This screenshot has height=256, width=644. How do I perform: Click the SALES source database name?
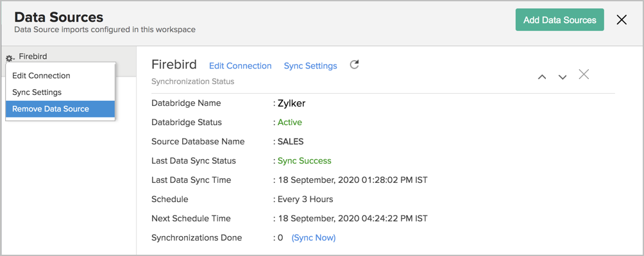[291, 142]
